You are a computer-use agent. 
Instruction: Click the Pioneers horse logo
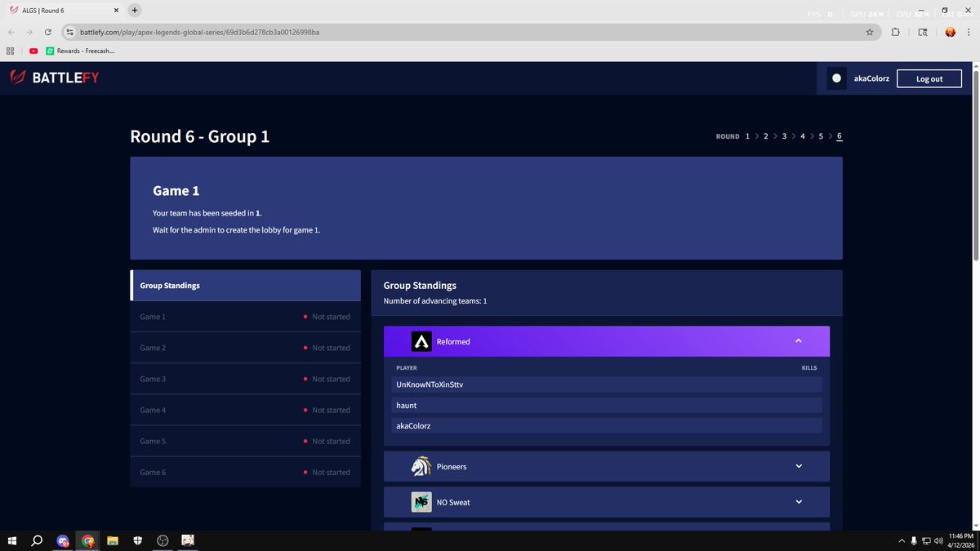(x=421, y=466)
